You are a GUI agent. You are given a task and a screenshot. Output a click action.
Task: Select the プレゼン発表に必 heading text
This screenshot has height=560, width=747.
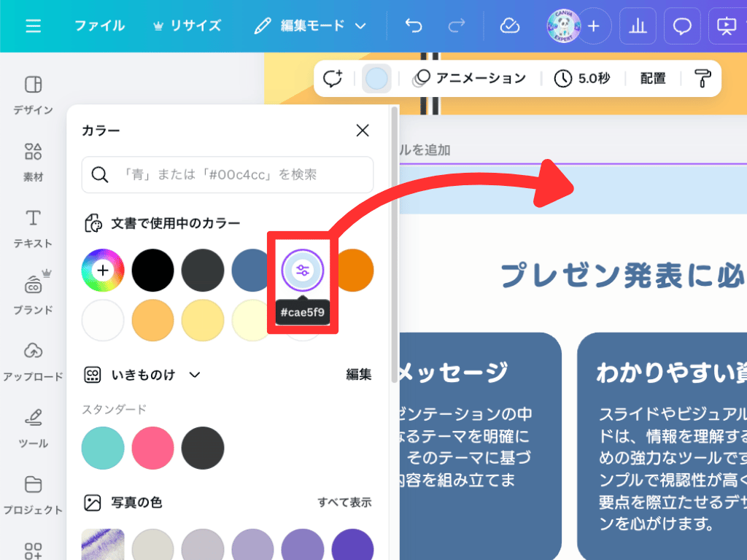[x=622, y=275]
